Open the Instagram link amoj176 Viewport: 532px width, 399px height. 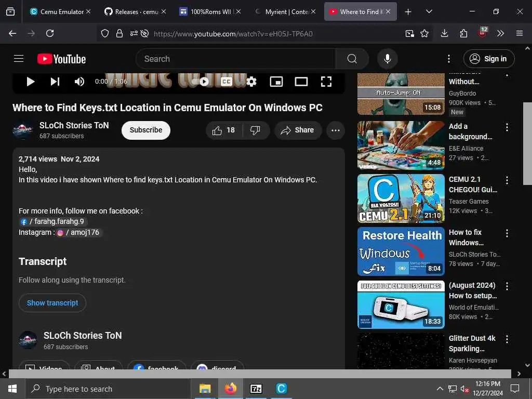click(79, 232)
